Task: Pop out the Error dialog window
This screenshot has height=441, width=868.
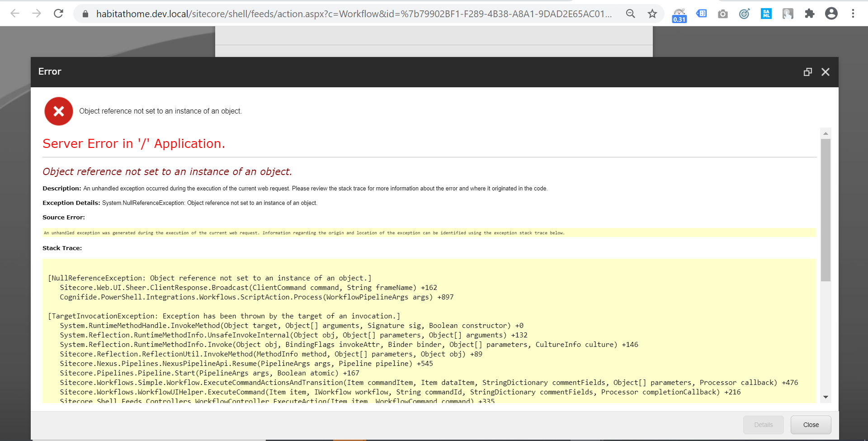Action: 808,71
